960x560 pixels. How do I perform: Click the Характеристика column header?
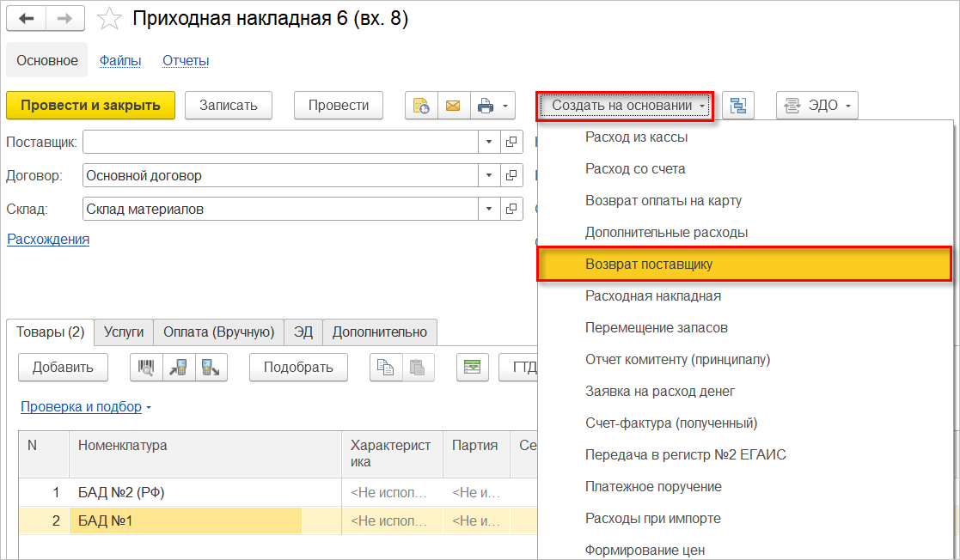(x=392, y=454)
